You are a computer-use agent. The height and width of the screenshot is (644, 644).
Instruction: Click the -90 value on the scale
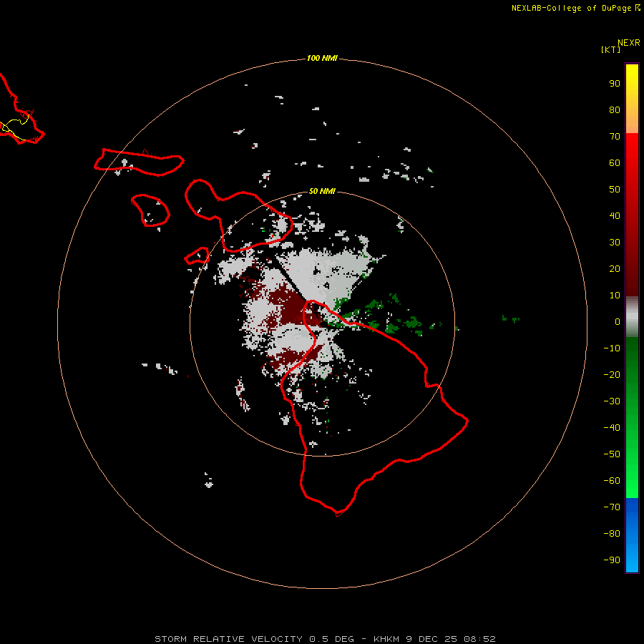click(x=612, y=560)
